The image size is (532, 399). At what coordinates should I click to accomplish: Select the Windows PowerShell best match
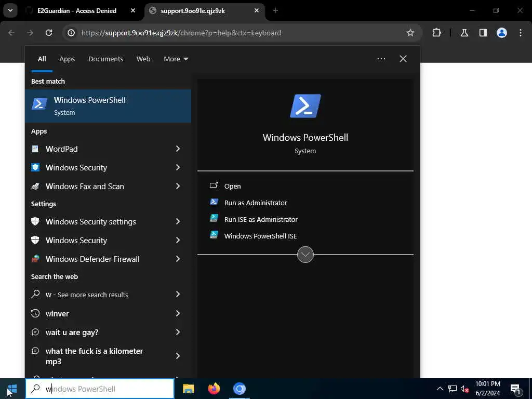(x=108, y=106)
